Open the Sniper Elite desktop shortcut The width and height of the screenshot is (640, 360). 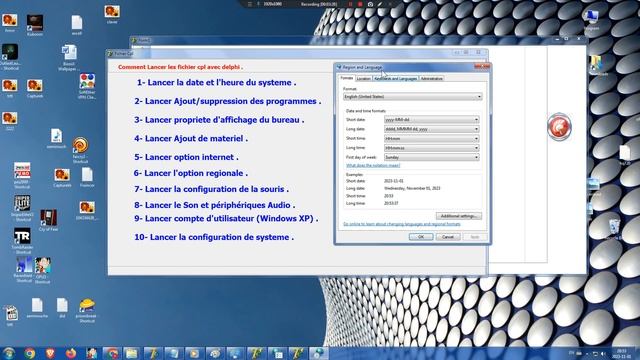tap(22, 208)
